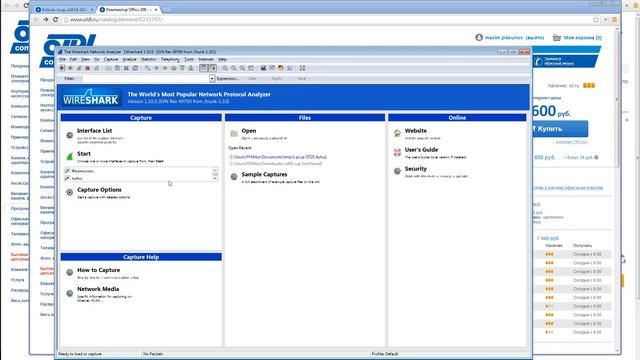Click Open under the Files section
Screen dimensions: 640x360
click(x=249, y=131)
